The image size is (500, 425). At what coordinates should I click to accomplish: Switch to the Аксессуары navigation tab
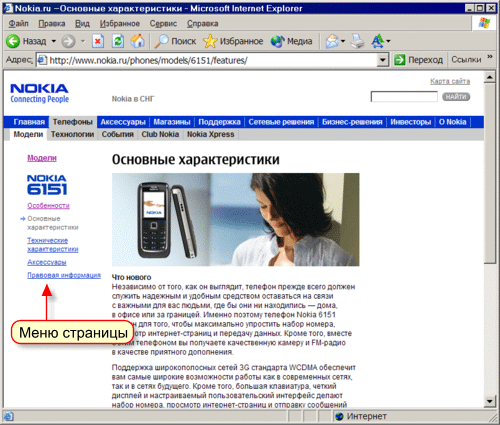click(123, 122)
